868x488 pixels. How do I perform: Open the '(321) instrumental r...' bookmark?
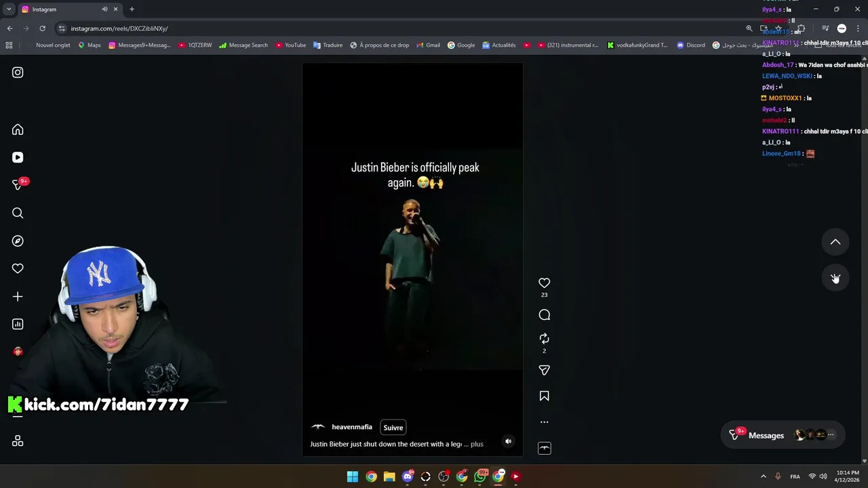tap(568, 45)
